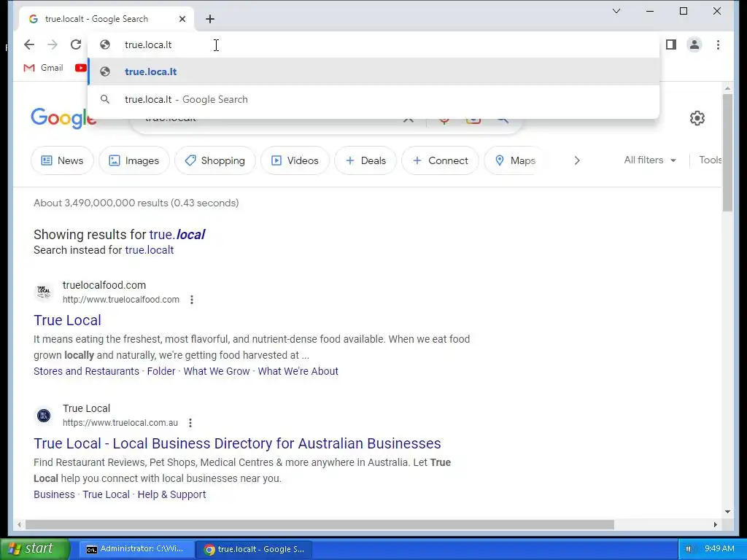
Task: Click the corrected true.local link
Action: 177,234
